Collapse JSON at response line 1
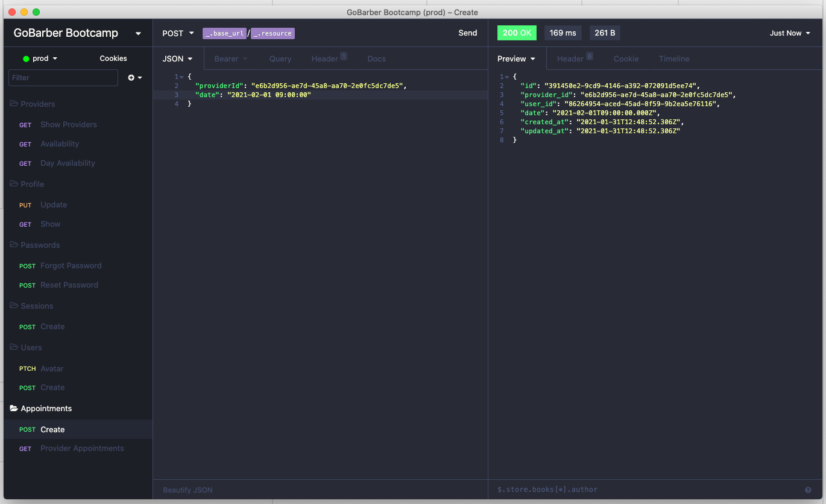The image size is (826, 504). pyautogui.click(x=506, y=77)
